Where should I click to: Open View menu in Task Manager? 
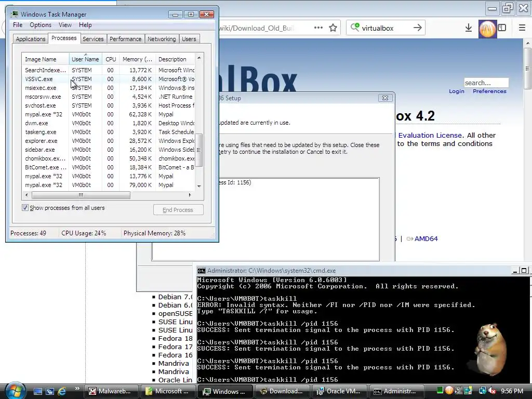(65, 25)
